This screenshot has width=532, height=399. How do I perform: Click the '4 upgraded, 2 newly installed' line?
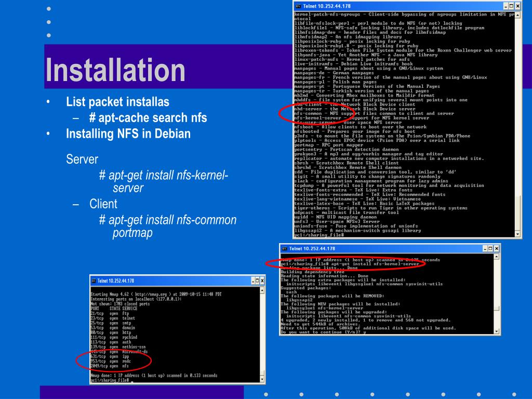click(x=366, y=320)
